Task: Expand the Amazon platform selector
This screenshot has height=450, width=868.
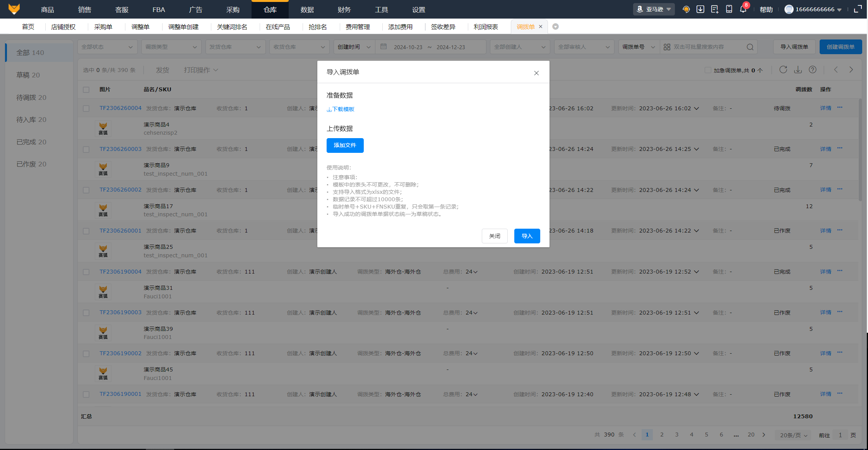Action: click(654, 9)
